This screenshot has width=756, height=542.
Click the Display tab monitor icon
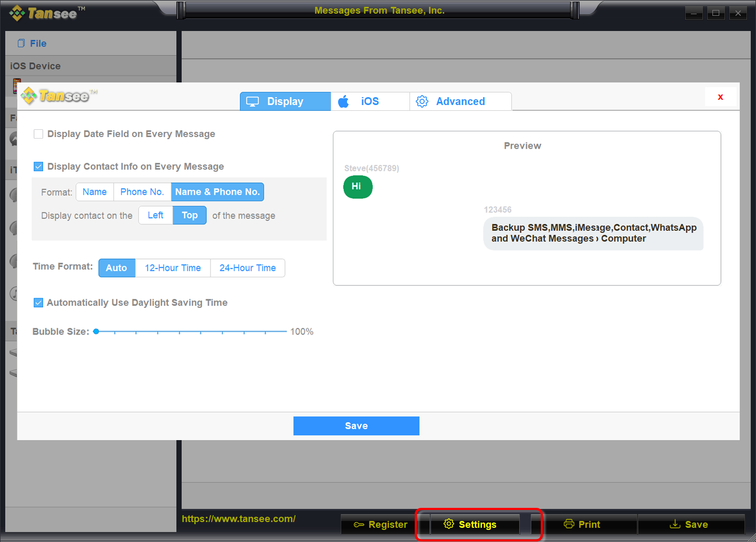253,101
